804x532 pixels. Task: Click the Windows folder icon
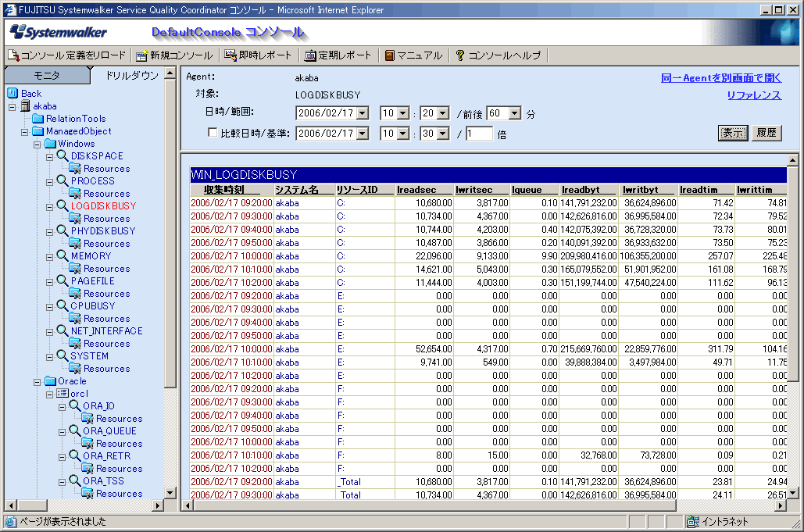(50, 144)
